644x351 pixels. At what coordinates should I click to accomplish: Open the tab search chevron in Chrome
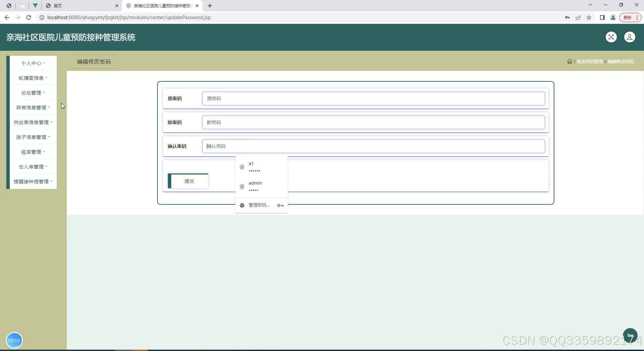[x=590, y=5]
